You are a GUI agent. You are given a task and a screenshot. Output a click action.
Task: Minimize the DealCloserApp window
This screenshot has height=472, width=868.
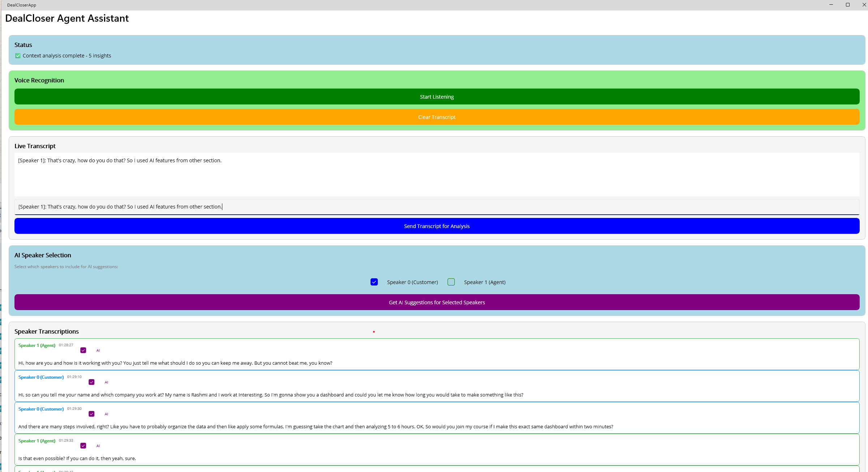pyautogui.click(x=831, y=5)
